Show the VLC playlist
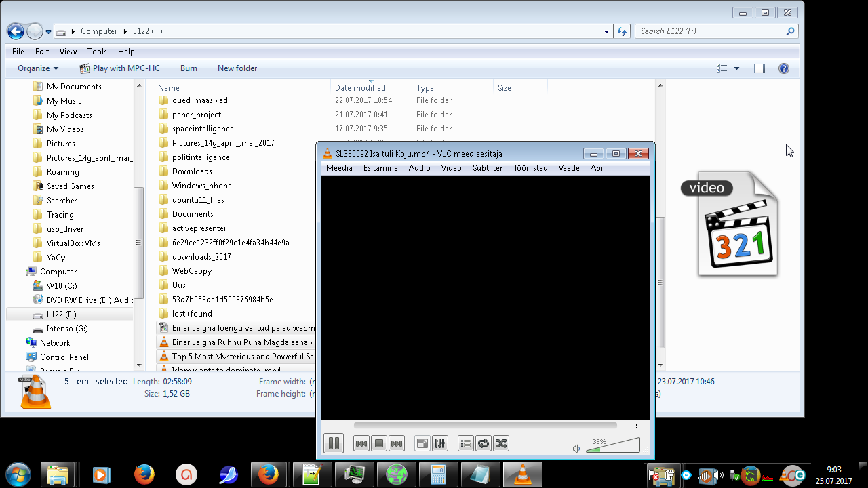 coord(465,443)
